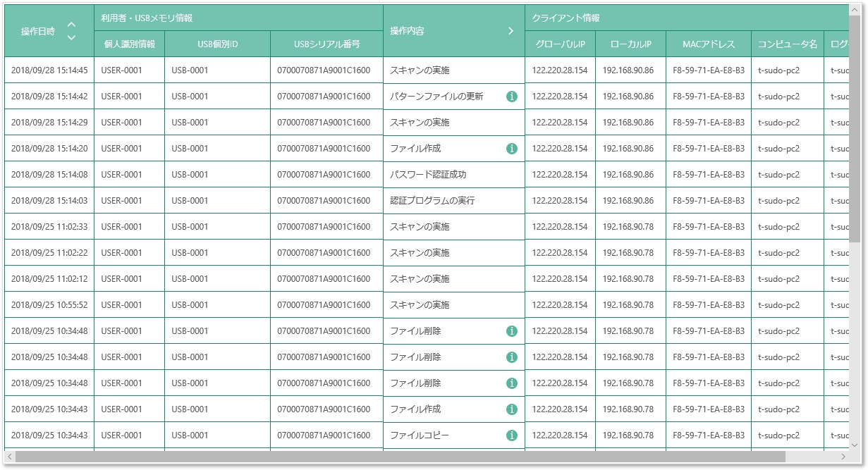Open info icon for ファイル作成 at 10:34:43

point(512,409)
